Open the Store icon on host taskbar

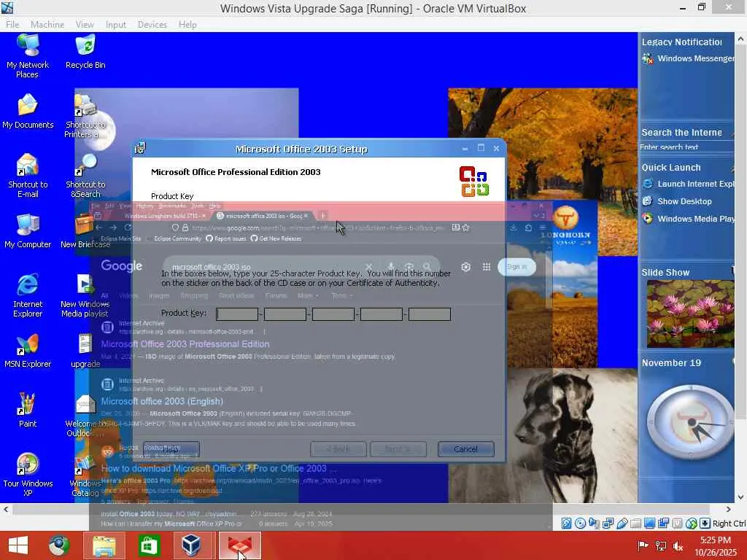(x=149, y=545)
